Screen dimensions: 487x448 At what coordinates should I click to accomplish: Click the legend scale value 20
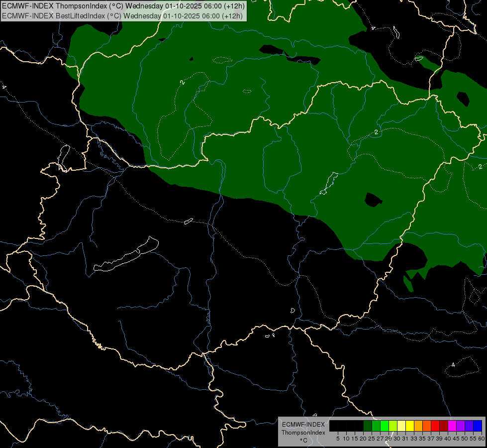(363, 439)
